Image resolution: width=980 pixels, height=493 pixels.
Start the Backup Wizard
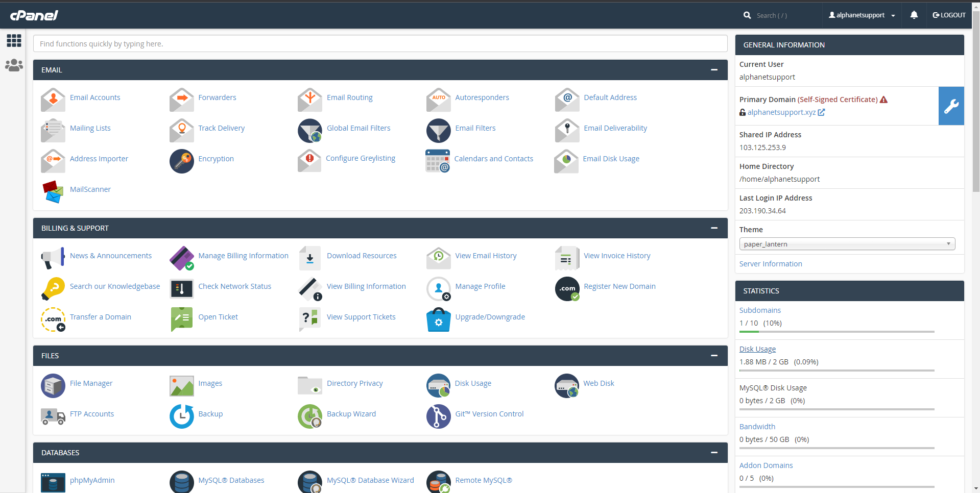(x=351, y=414)
